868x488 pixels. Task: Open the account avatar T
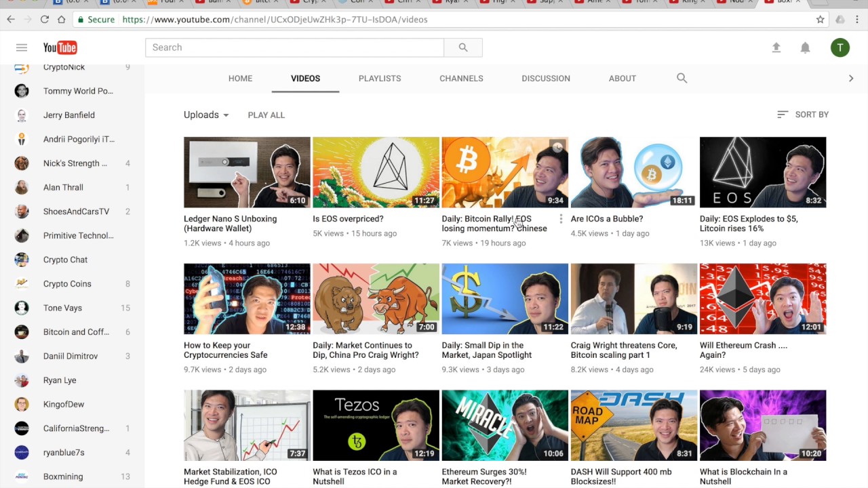pyautogui.click(x=840, y=47)
